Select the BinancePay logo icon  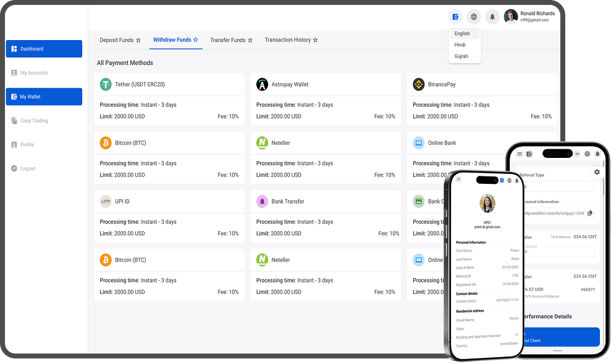click(x=418, y=85)
